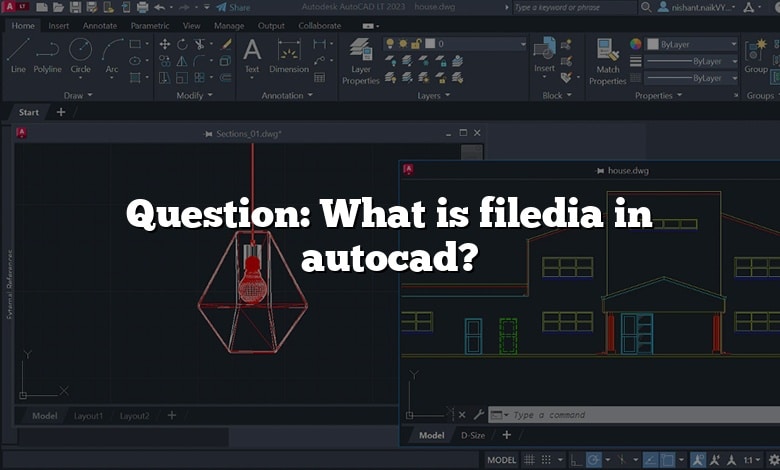Open the layer dropdown showing 0

click(x=455, y=44)
